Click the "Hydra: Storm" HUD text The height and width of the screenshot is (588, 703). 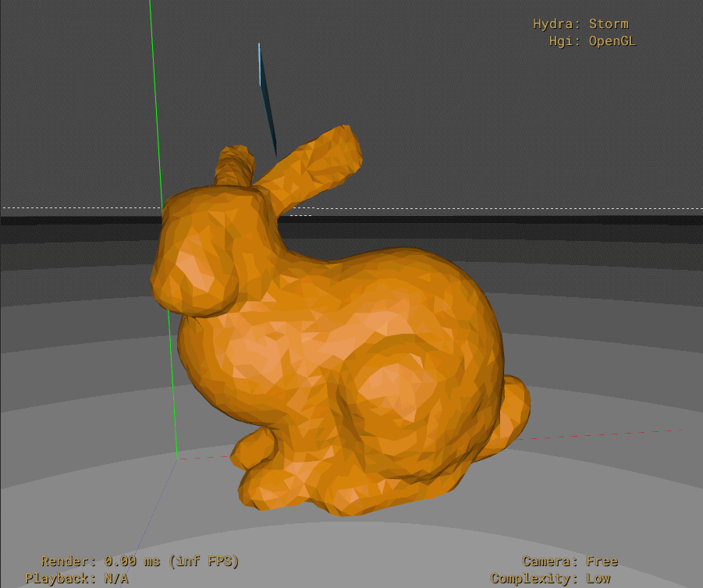point(581,23)
